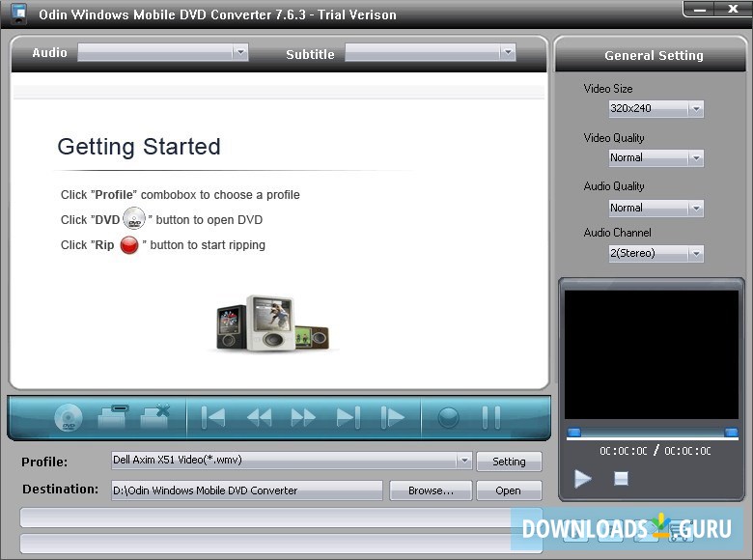Viewport: 753px width, 560px height.
Task: Click the Open destination folder button
Action: click(x=509, y=490)
